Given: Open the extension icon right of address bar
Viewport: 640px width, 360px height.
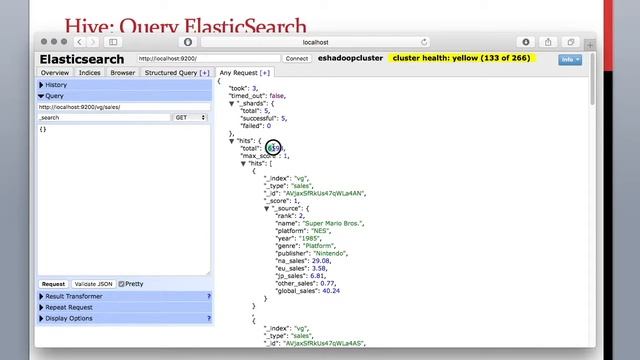Looking at the screenshot, I should click(x=526, y=42).
